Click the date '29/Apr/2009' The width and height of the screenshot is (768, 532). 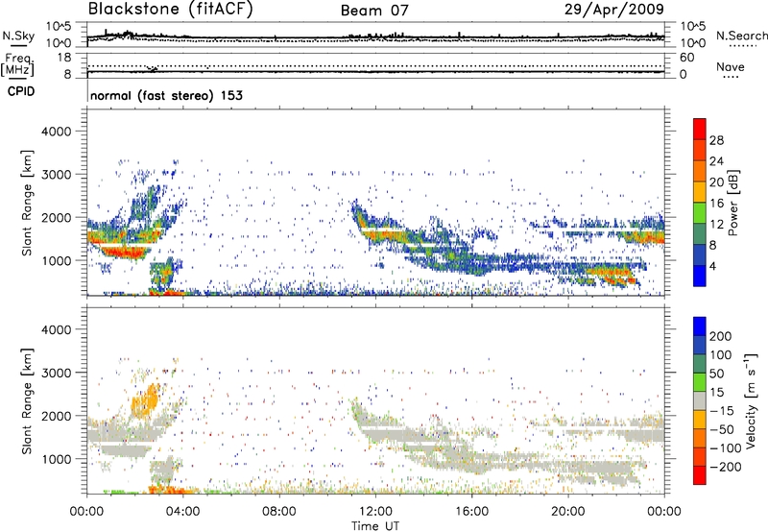coord(614,10)
